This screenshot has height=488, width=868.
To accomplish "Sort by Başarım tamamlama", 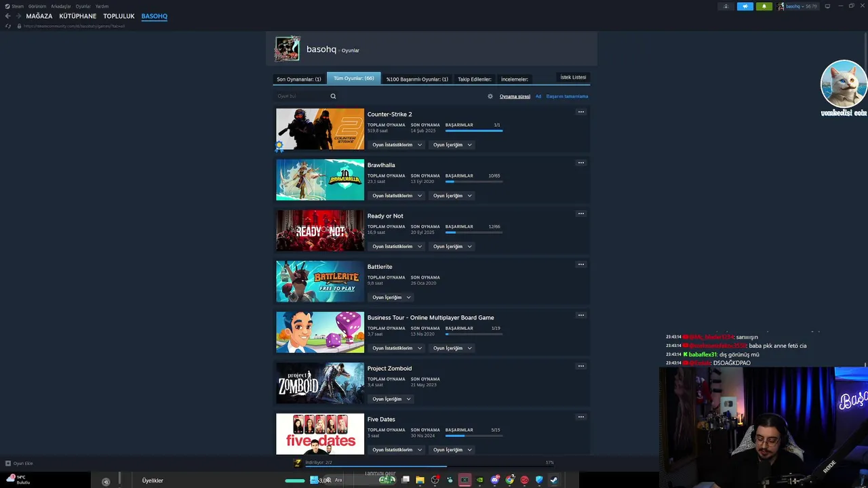I will pos(567,96).
